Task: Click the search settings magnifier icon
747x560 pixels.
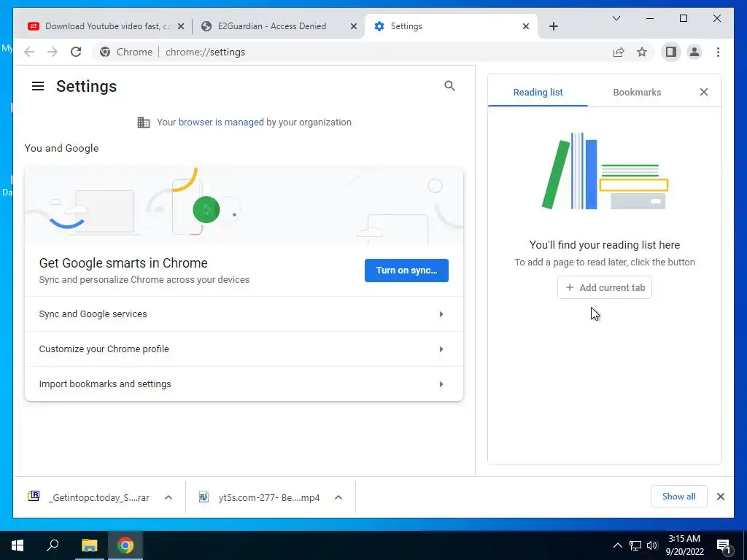Action: [449, 86]
